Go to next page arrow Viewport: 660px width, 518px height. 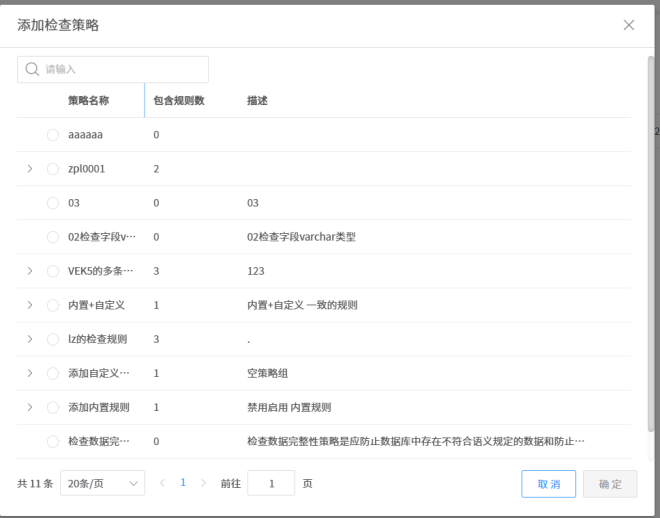click(x=204, y=483)
